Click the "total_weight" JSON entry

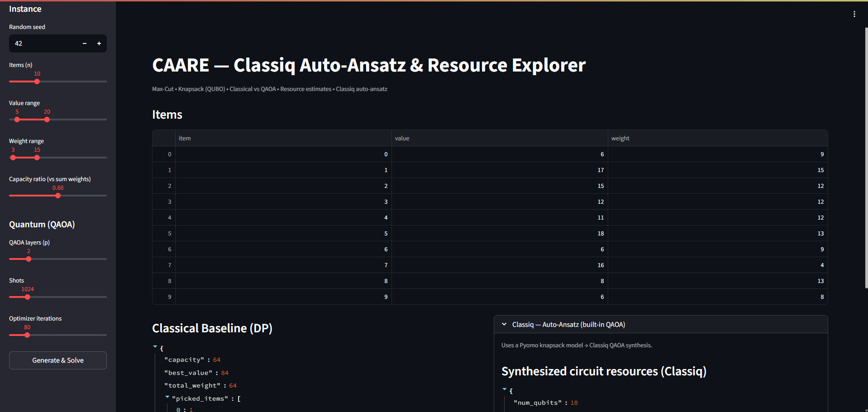pyautogui.click(x=200, y=386)
